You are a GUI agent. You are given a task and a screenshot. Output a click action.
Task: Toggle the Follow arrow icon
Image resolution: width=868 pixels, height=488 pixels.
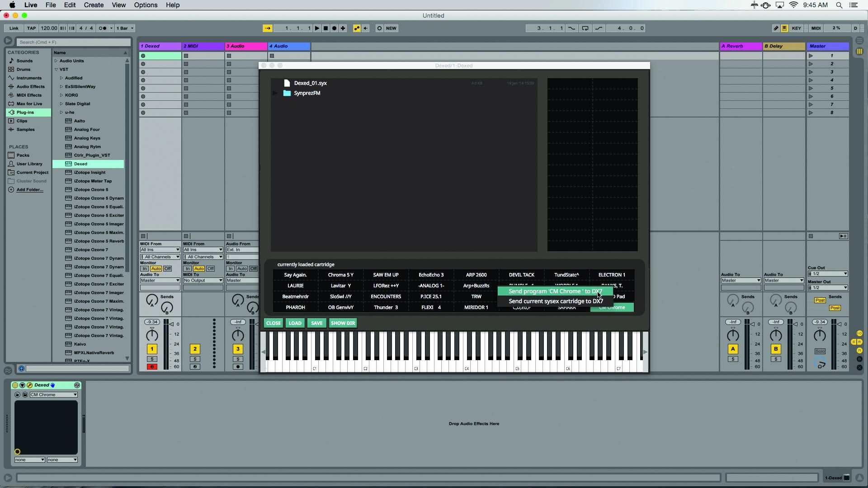coord(268,28)
